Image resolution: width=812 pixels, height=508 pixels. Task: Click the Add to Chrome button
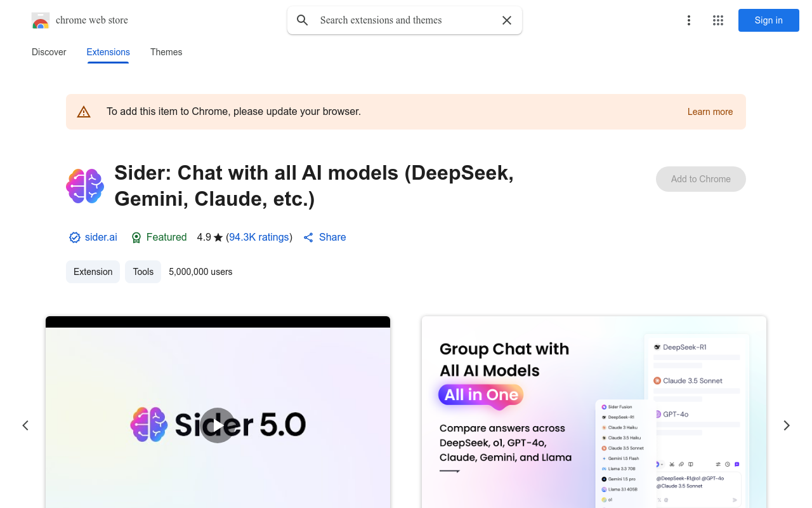click(x=701, y=179)
